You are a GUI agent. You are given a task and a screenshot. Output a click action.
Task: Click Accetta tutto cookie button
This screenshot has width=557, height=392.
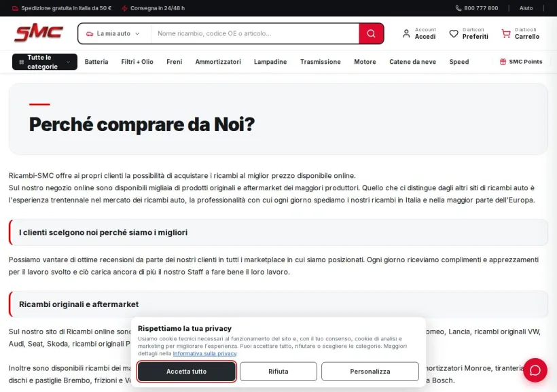[x=187, y=372]
